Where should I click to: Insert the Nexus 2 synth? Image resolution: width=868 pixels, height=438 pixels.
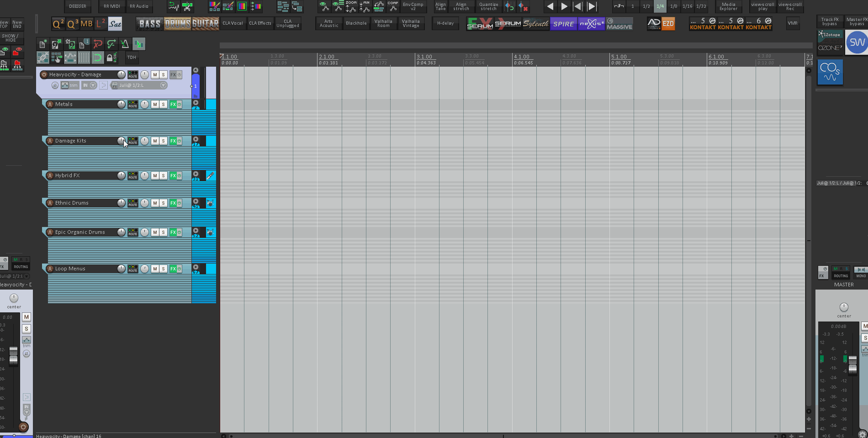click(x=592, y=24)
